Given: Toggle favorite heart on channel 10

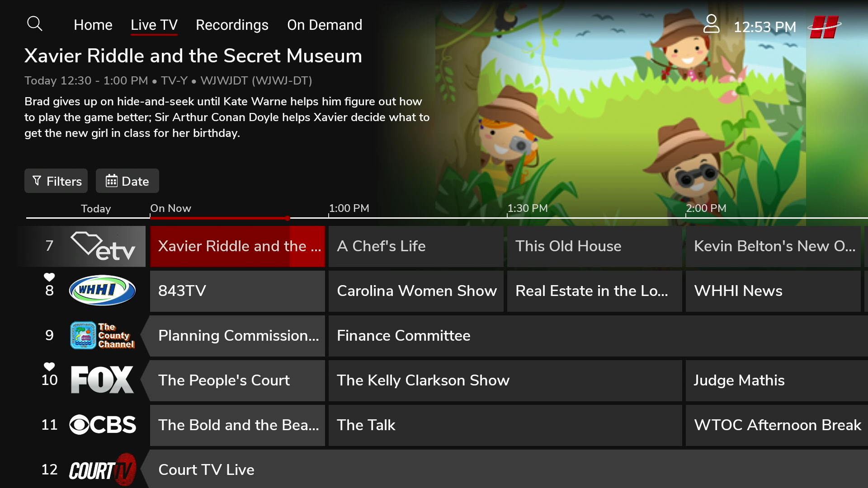Looking at the screenshot, I should click(49, 366).
